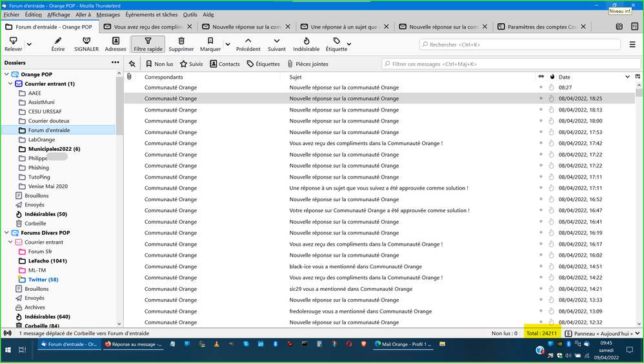Open the Adresses address book
The height and width of the screenshot is (363, 644).
(116, 41)
